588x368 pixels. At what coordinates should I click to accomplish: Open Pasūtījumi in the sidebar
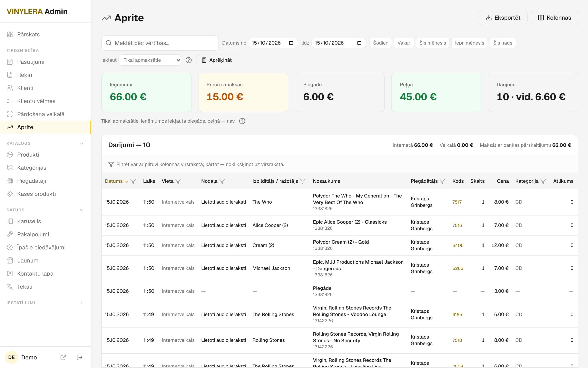(x=46, y=62)
